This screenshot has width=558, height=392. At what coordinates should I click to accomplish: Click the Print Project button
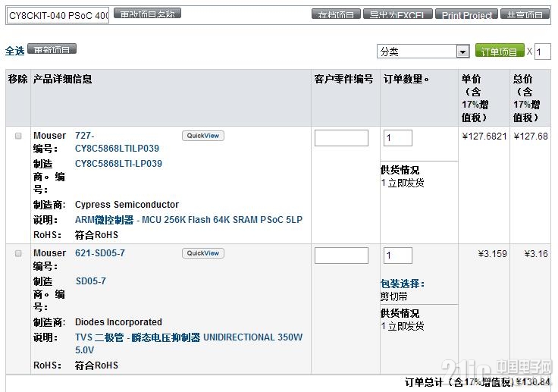pos(466,14)
